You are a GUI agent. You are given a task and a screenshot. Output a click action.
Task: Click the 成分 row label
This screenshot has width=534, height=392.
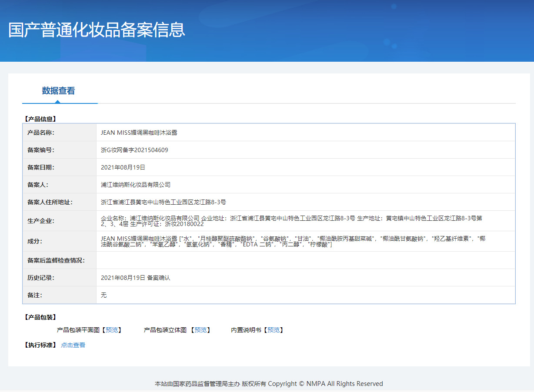pyautogui.click(x=35, y=241)
